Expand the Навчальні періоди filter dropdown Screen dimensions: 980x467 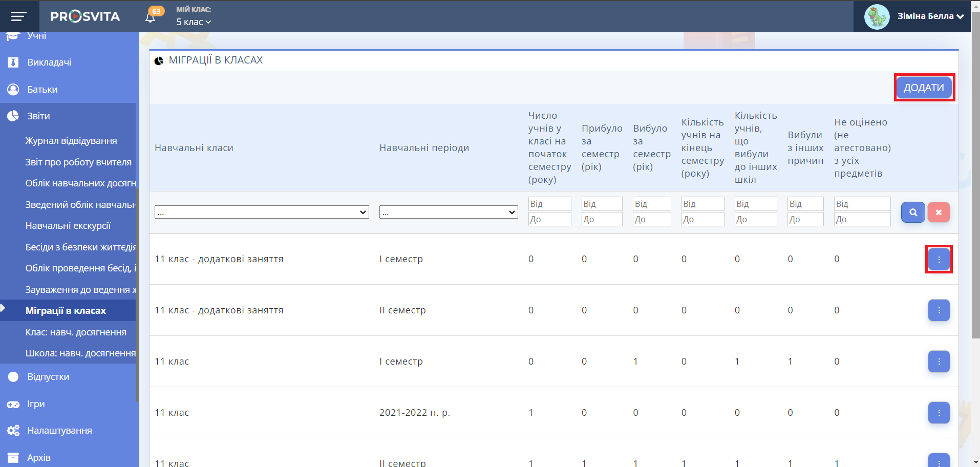pyautogui.click(x=449, y=212)
